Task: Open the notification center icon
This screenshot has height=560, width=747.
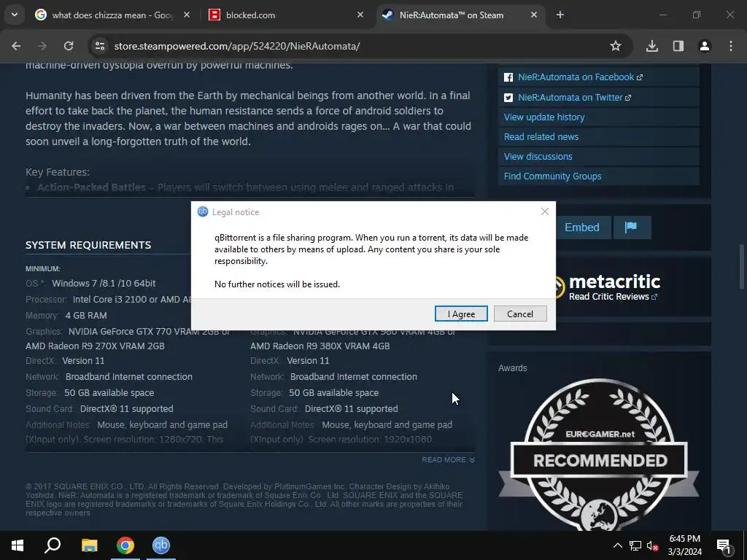Action: pos(724,545)
